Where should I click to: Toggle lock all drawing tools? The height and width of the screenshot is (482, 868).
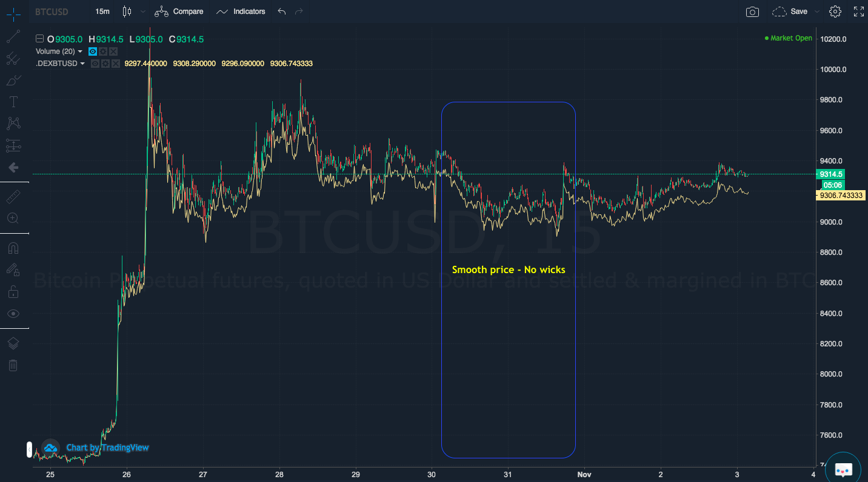coord(13,292)
